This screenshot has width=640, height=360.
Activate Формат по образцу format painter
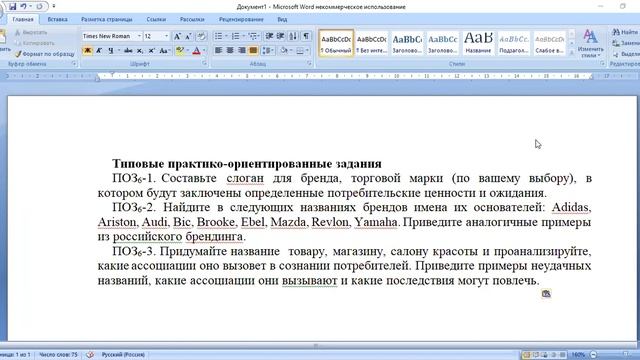click(x=44, y=54)
